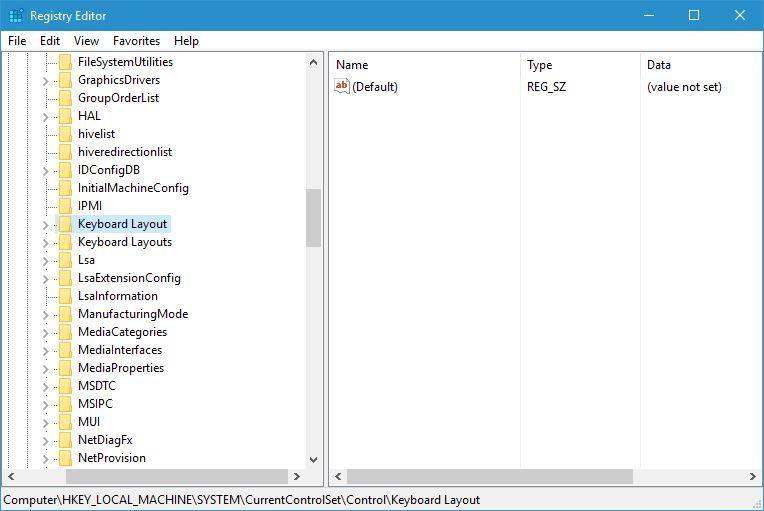This screenshot has height=511, width=764.
Task: Open the View menu
Action: [x=86, y=41]
